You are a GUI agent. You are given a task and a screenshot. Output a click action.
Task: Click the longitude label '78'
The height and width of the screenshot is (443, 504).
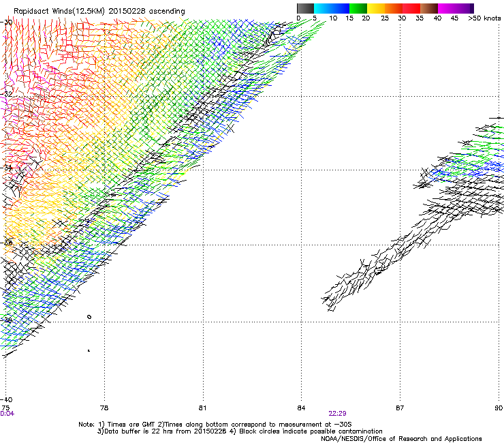click(104, 408)
